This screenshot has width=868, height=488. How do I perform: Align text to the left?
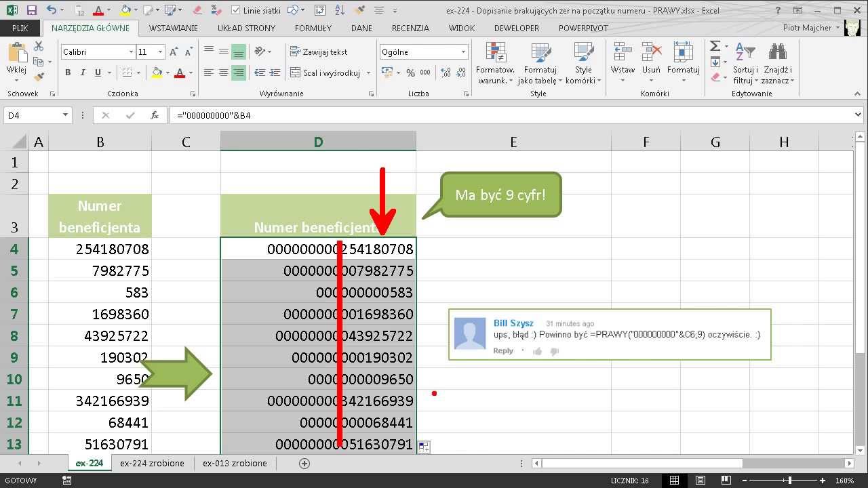click(208, 73)
